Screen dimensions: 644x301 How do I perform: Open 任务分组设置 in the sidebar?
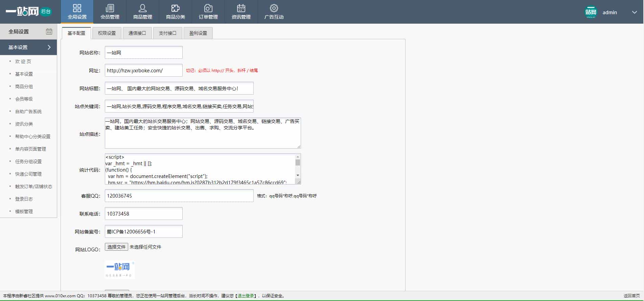click(28, 161)
